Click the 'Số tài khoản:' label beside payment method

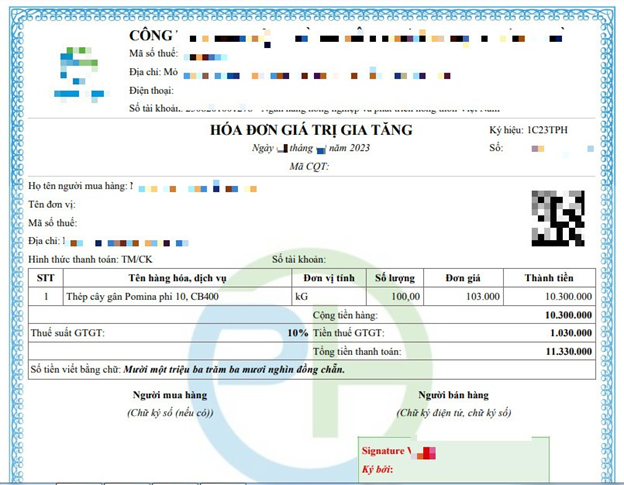point(299,259)
